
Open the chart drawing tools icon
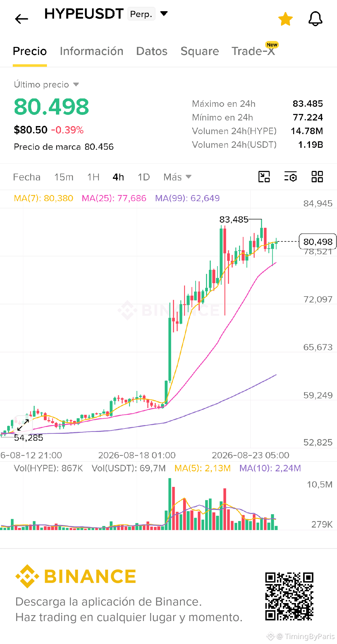point(264,177)
